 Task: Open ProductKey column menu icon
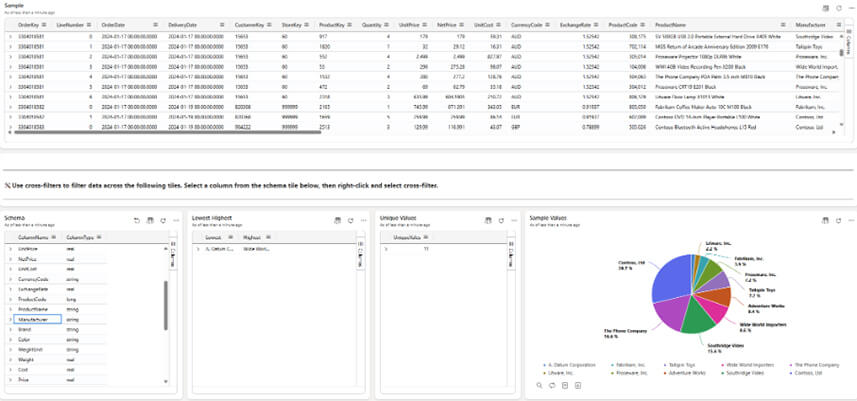[348, 25]
